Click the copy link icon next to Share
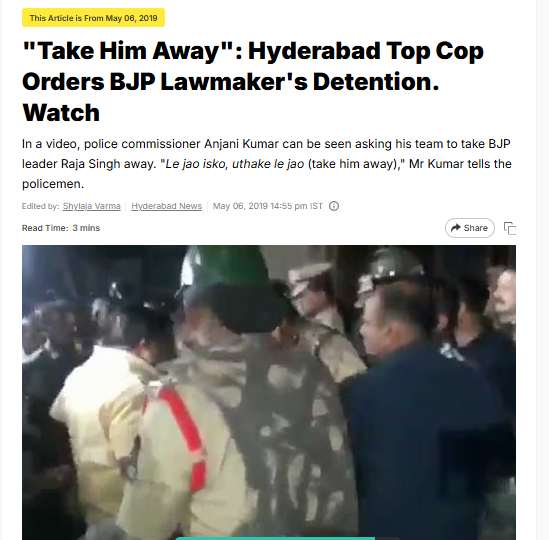This screenshot has height=540, width=549. (510, 228)
